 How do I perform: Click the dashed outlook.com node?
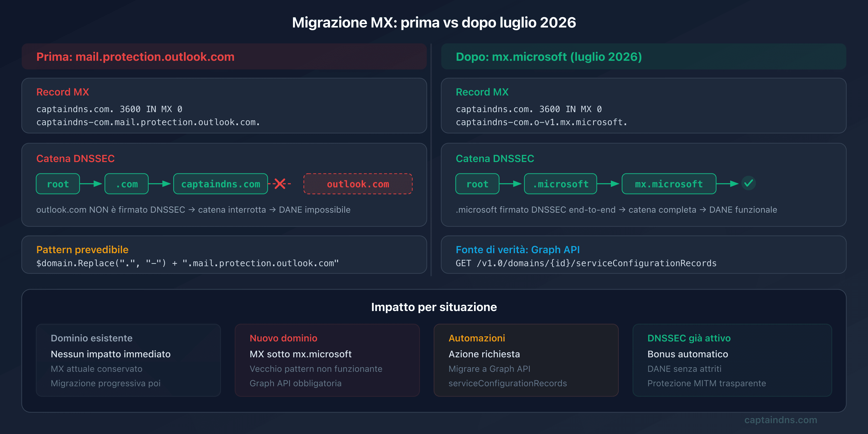pos(358,184)
